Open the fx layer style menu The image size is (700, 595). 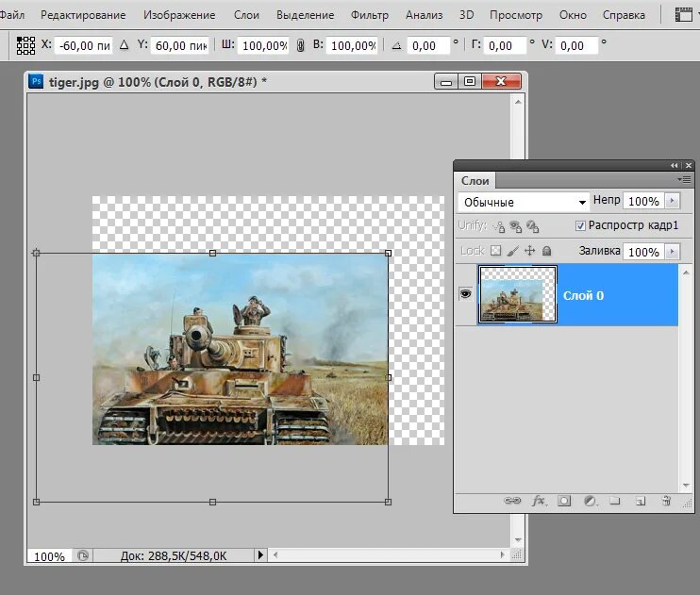click(539, 501)
